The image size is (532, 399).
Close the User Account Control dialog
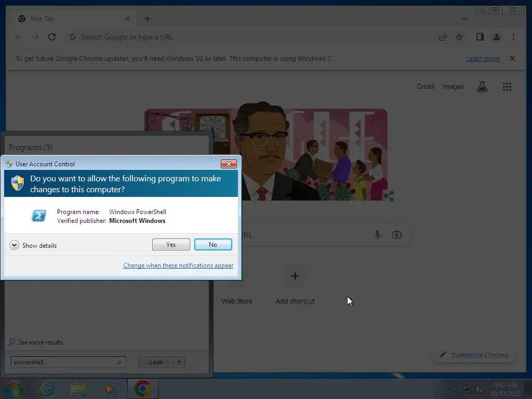229,164
